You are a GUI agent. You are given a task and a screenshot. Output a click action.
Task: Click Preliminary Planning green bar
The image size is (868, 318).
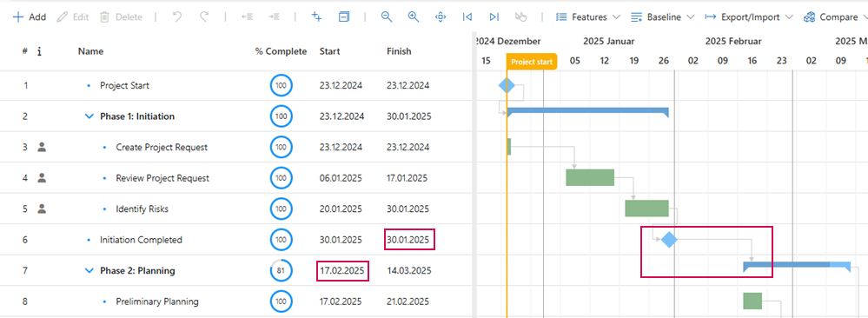coord(752,301)
